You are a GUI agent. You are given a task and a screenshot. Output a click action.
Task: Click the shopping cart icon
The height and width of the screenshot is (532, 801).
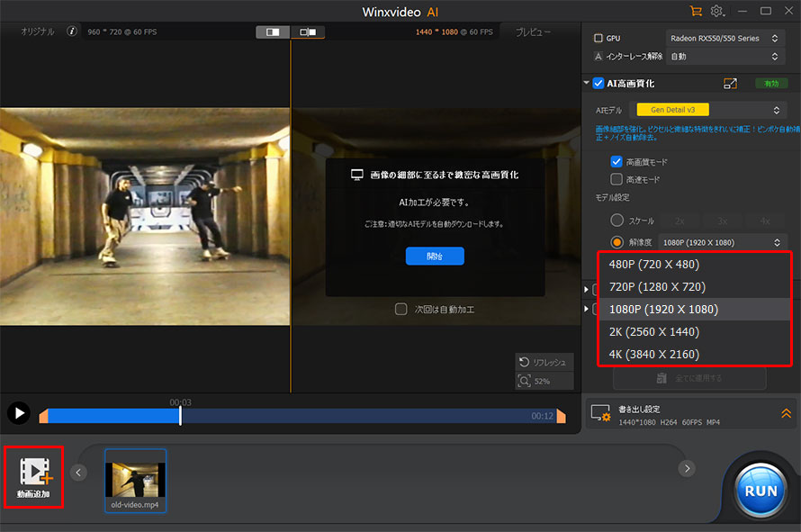click(x=695, y=11)
